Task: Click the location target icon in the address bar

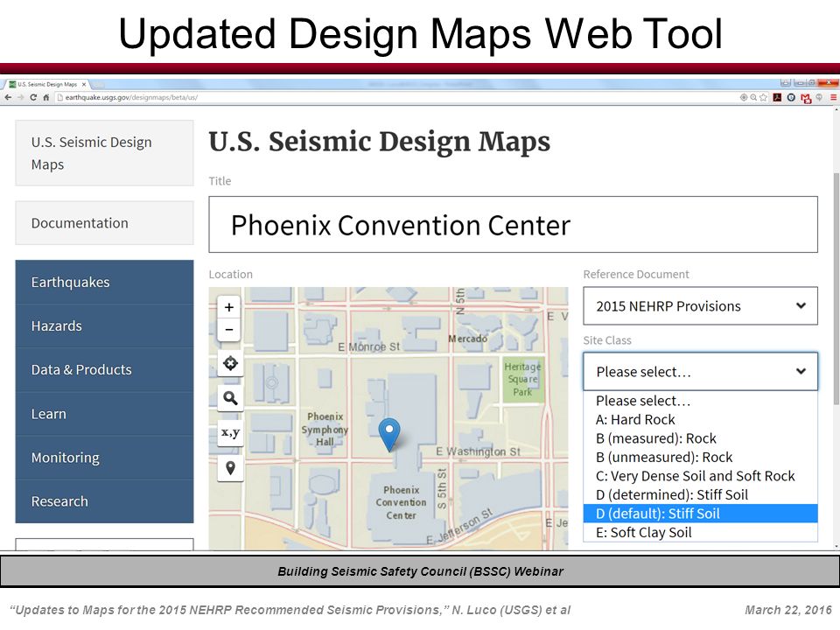Action: click(x=744, y=97)
